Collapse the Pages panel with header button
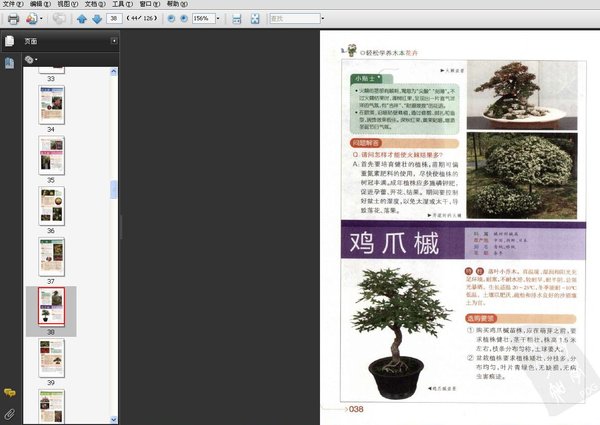 coord(114,41)
